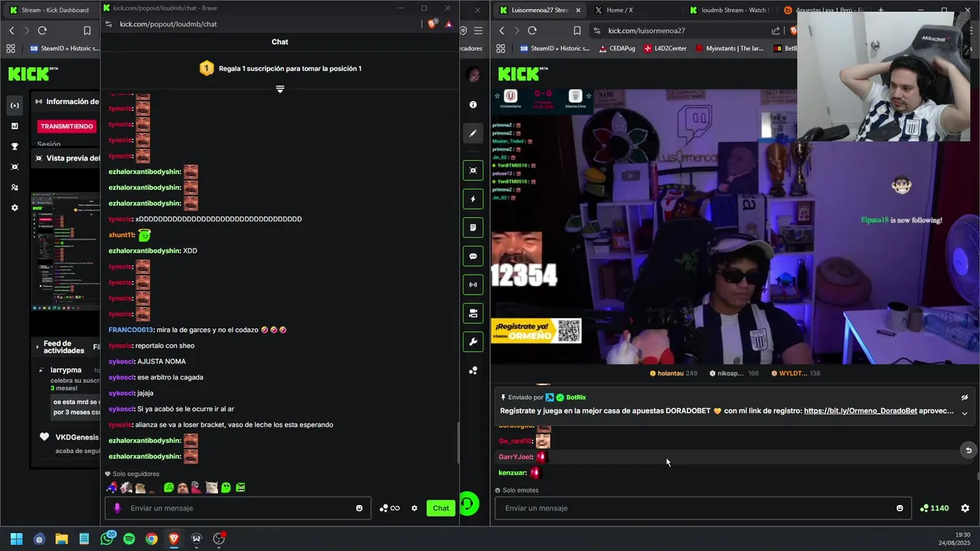Click the 'AJUSTA NOMA' message by sykoscl
Screen dimensions: 980x551
click(x=162, y=361)
